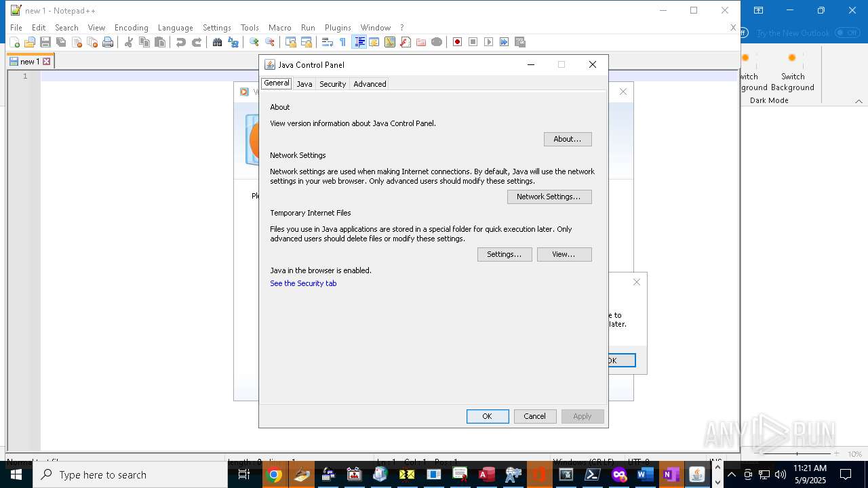Viewport: 868px width, 488px height.
Task: Toggle Word wrap toolbar icon
Action: click(327, 42)
